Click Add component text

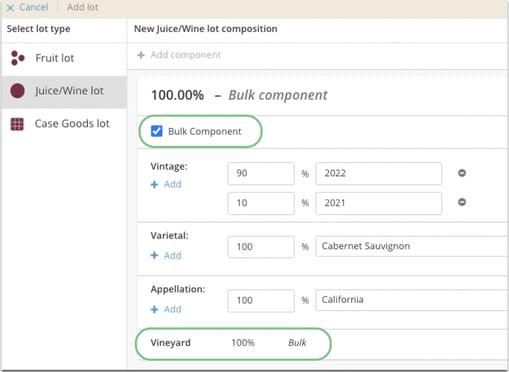coord(186,55)
